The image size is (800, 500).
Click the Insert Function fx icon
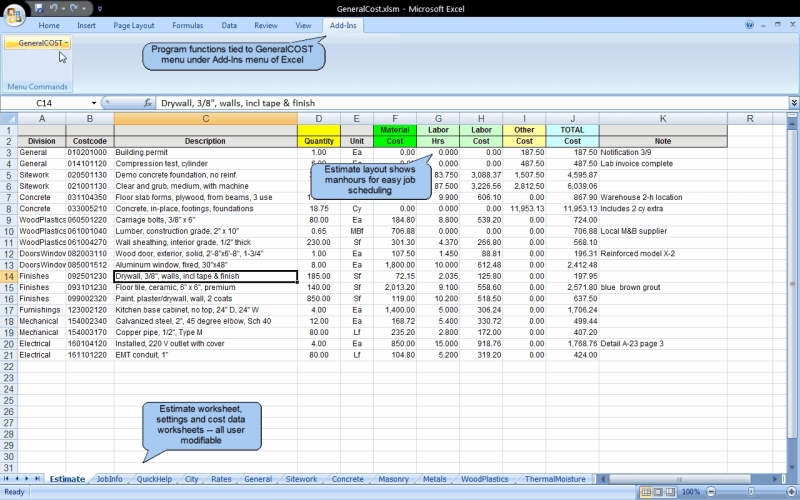(x=148, y=103)
